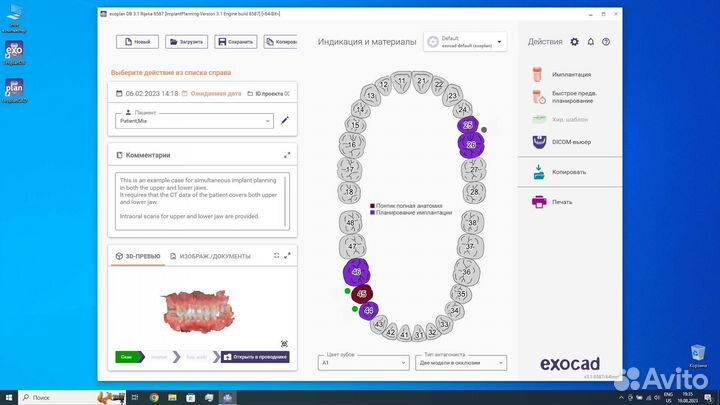Toggle green connector dot between 45 and 44
Screen dimensions: 720x405
tap(354, 309)
